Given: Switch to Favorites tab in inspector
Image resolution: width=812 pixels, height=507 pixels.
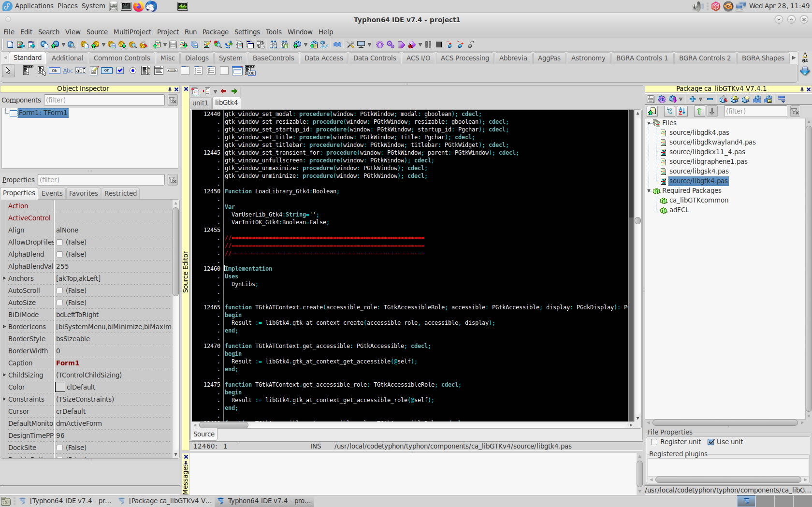Looking at the screenshot, I should click(x=83, y=193).
